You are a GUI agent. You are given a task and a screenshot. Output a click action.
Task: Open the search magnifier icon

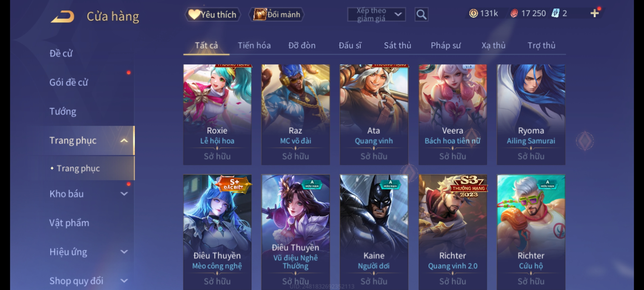pyautogui.click(x=421, y=15)
